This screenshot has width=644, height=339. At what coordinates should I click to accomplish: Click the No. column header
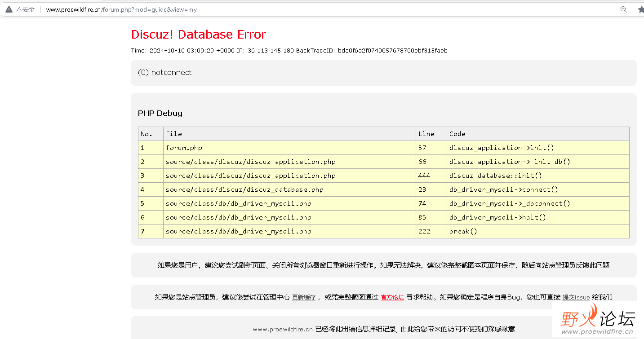pyautogui.click(x=151, y=134)
